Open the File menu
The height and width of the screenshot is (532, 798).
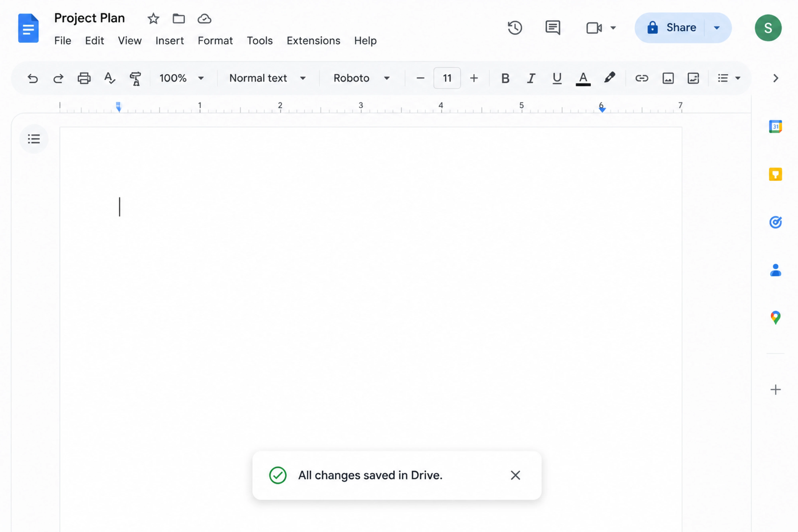[63, 41]
